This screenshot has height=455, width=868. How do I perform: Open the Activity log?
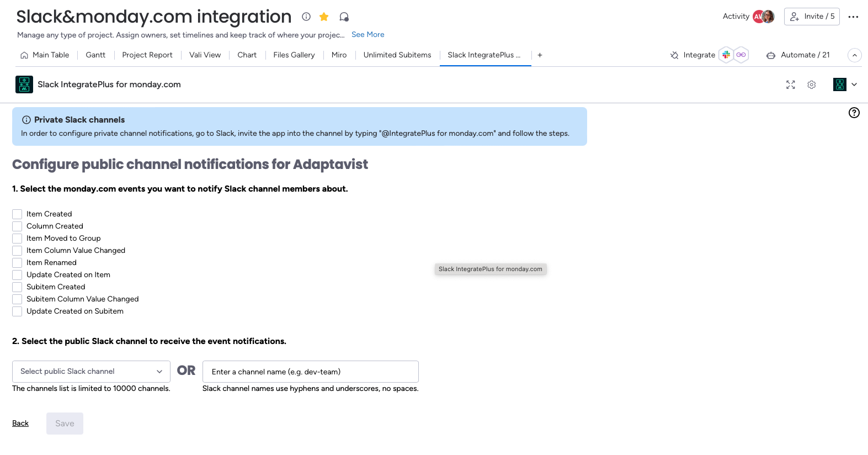coord(736,17)
